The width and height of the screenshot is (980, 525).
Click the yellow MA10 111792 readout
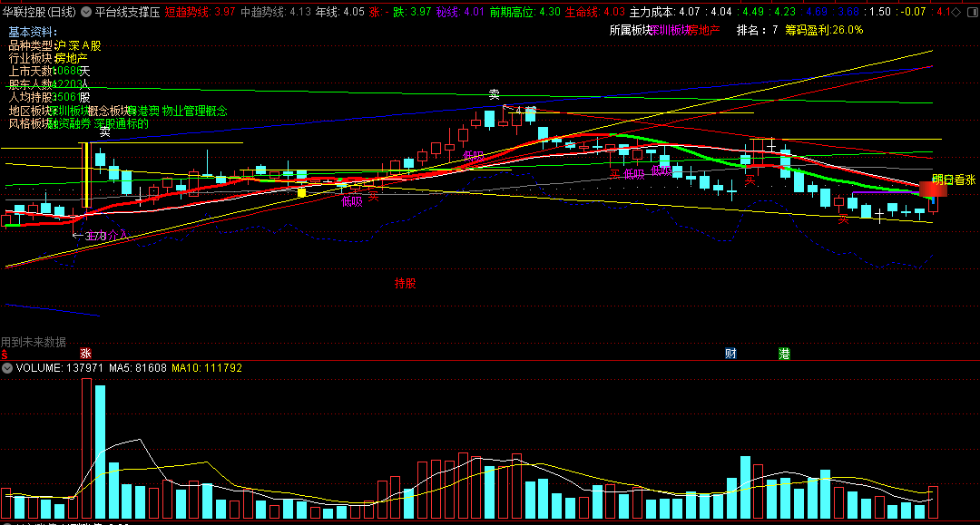click(x=207, y=368)
